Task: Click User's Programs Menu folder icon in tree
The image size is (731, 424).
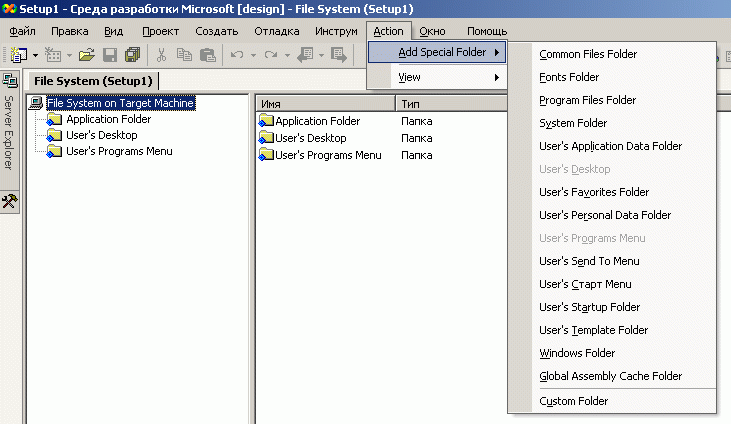Action: coord(54,151)
